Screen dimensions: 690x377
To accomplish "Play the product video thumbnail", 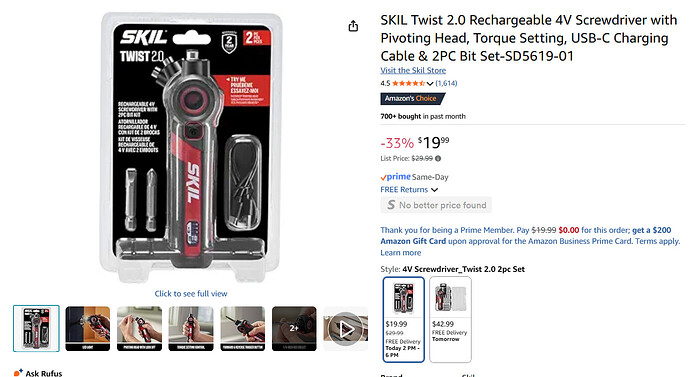I will point(346,328).
